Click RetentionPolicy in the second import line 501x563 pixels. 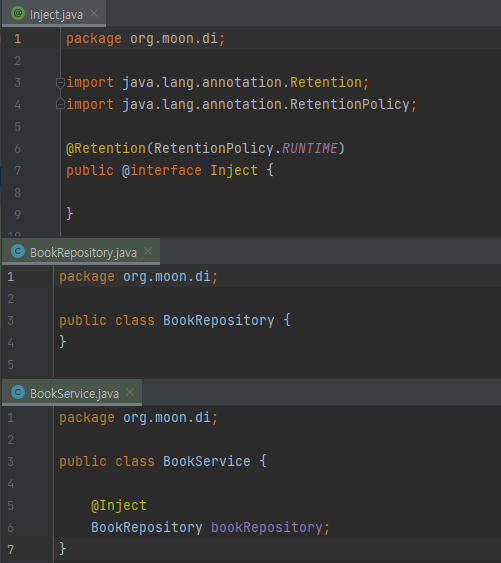[349, 104]
